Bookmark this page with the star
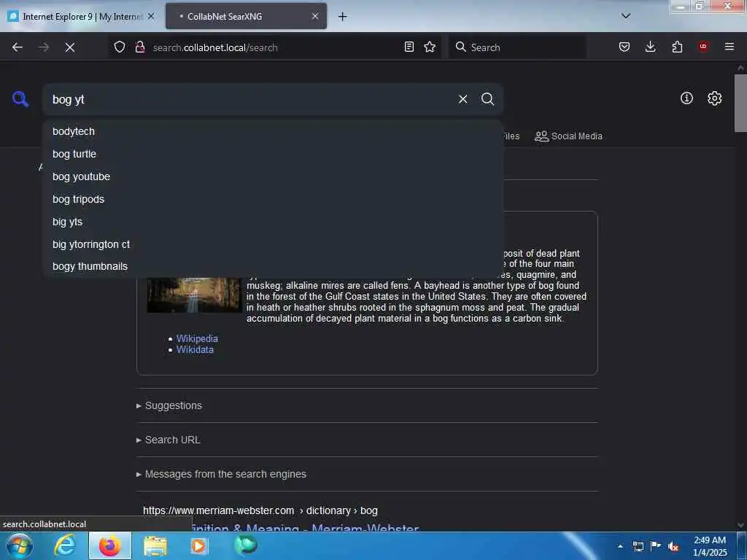The width and height of the screenshot is (747, 560). tap(430, 47)
